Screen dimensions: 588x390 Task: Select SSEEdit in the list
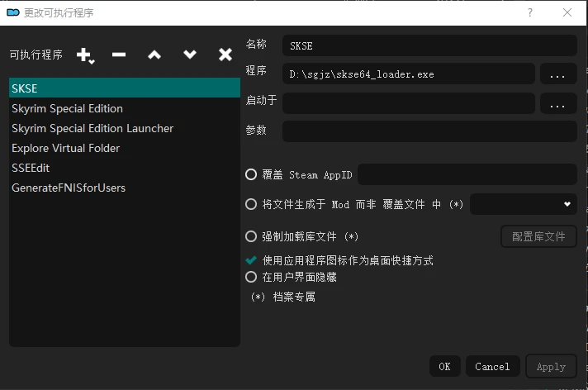pyautogui.click(x=125, y=168)
